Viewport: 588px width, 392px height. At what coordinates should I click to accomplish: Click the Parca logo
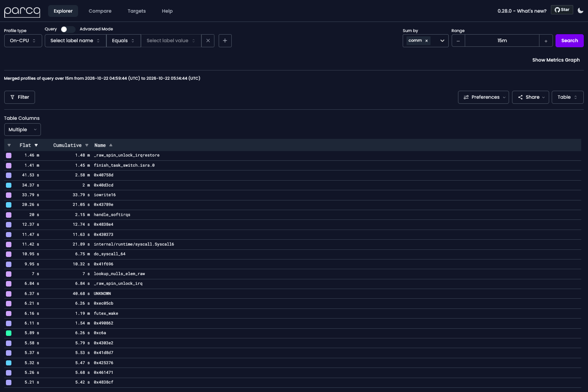pos(22,11)
